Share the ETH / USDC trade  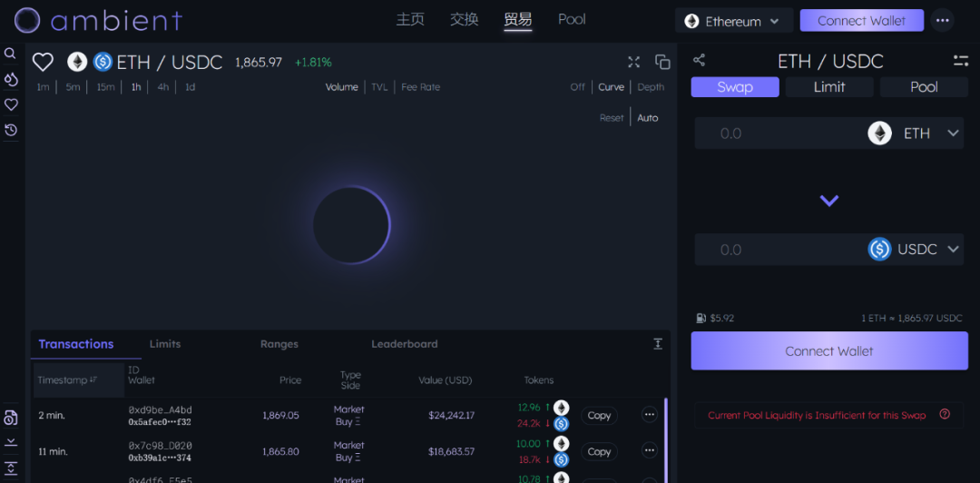pyautogui.click(x=700, y=60)
